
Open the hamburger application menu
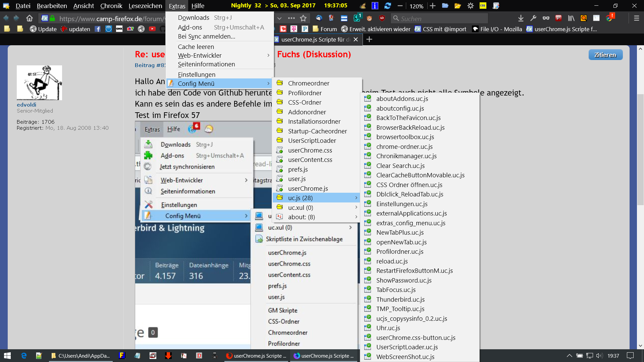[x=636, y=18]
